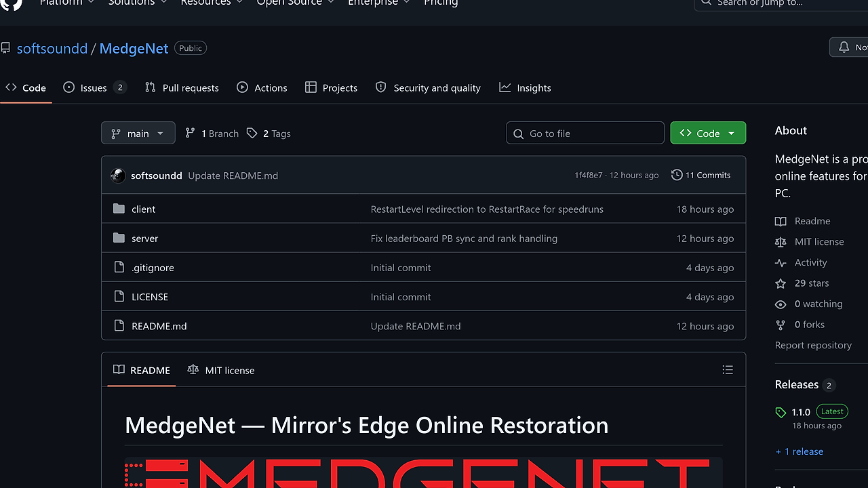The width and height of the screenshot is (868, 488).
Task: Open commit hash 1f4f8e7
Action: point(589,175)
